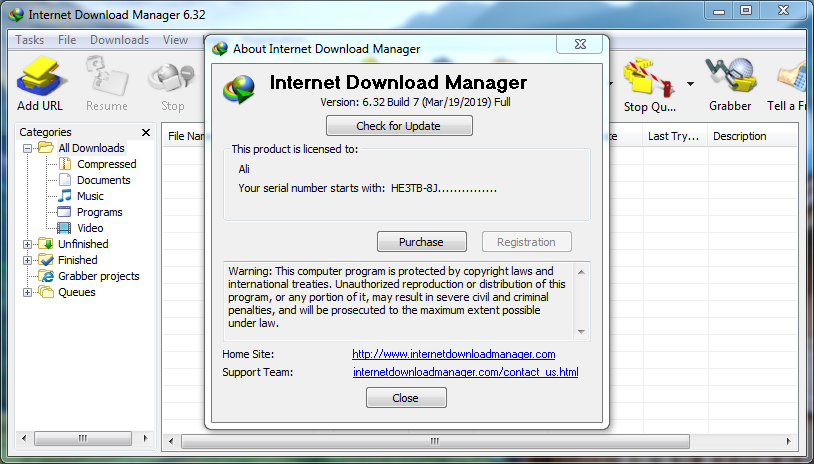Select the Compressed category icon
The image size is (814, 464).
pyautogui.click(x=65, y=164)
